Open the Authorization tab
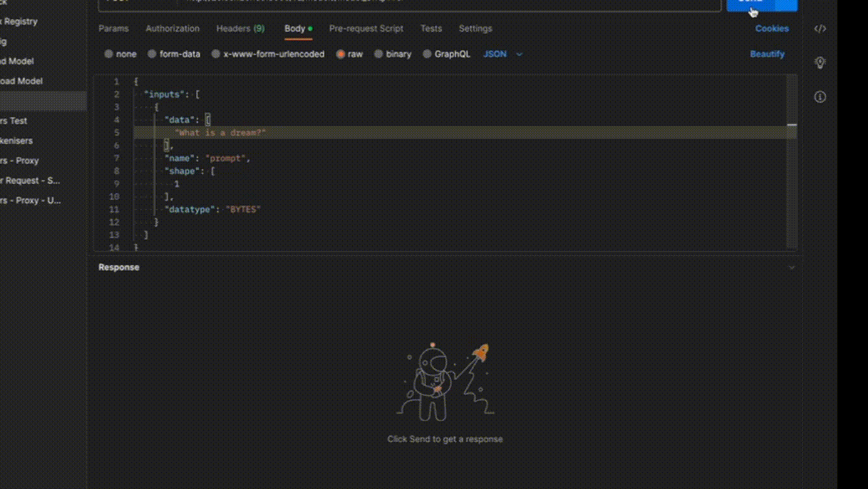 (x=172, y=29)
